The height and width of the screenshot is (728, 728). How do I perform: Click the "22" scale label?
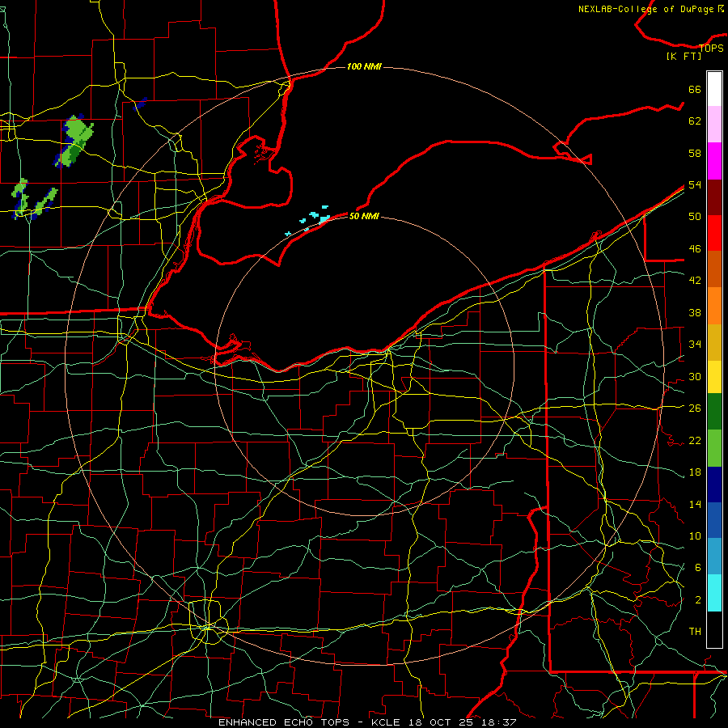pyautogui.click(x=695, y=440)
